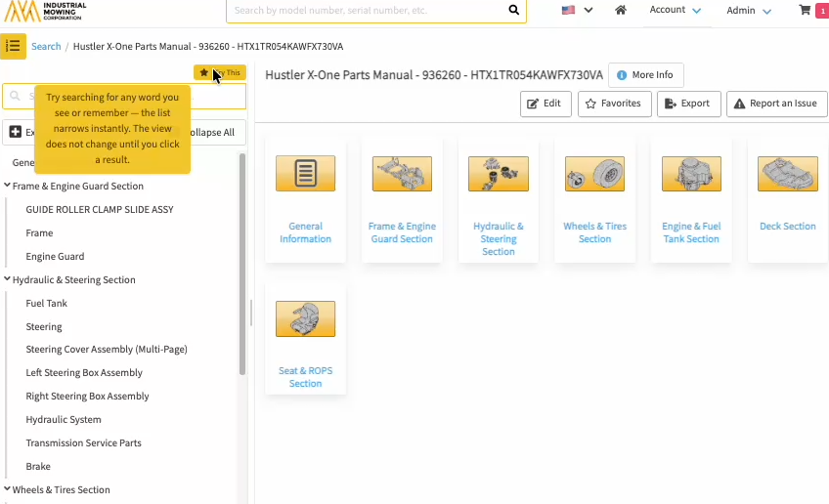Click the Search breadcrumb link
Screen dimensions: 829x504
point(46,46)
